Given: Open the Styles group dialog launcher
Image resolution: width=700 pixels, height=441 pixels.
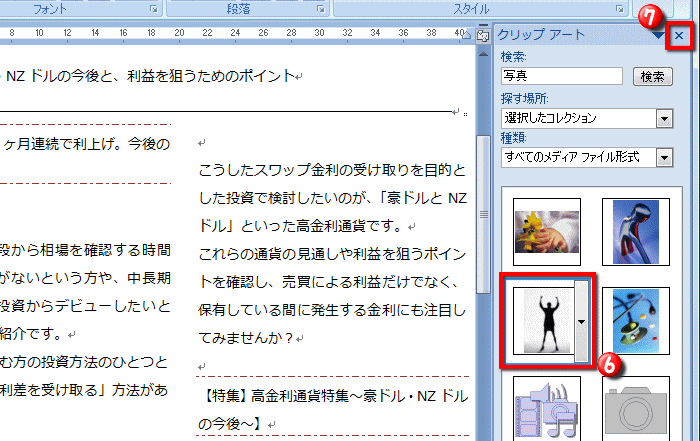Looking at the screenshot, I should tap(620, 9).
